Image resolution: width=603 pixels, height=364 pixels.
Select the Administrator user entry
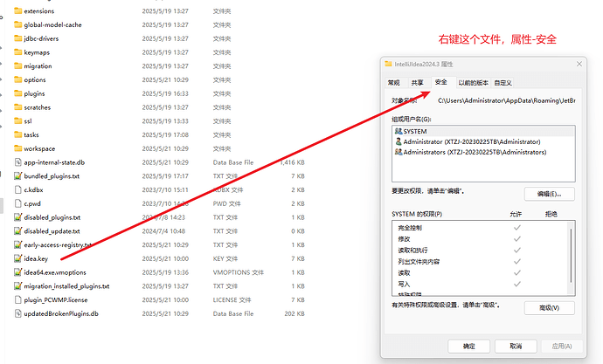(x=483, y=141)
